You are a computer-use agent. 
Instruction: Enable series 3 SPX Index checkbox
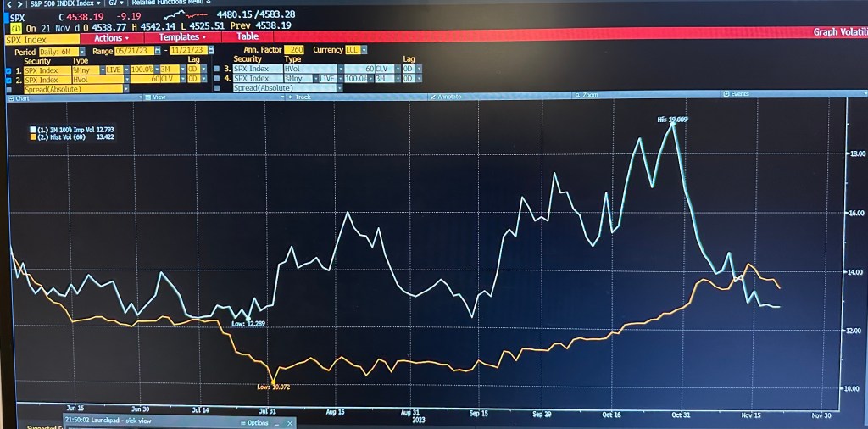(216, 70)
